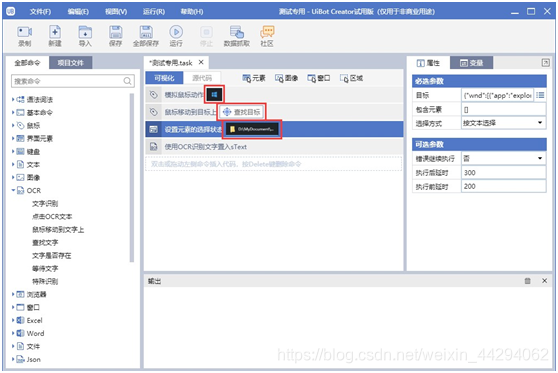This screenshot has width=558, height=373.
Task: Expand the 键盘 tree node
Action: tap(13, 151)
